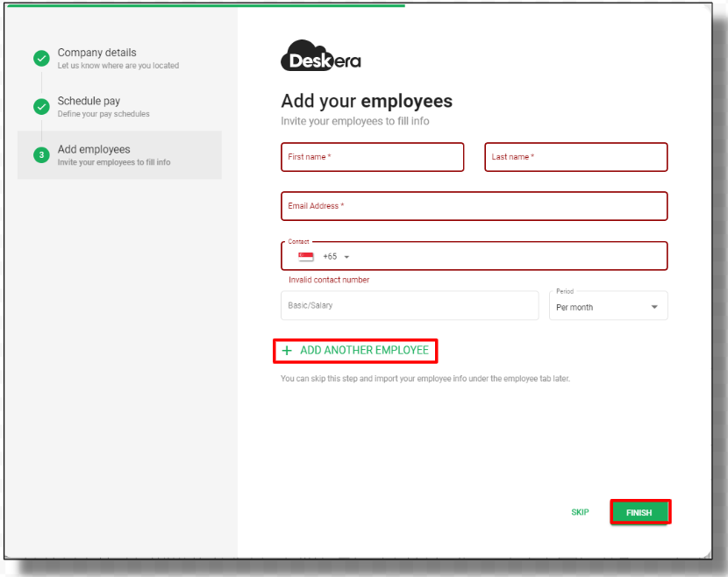Click the SKIP link

click(580, 512)
